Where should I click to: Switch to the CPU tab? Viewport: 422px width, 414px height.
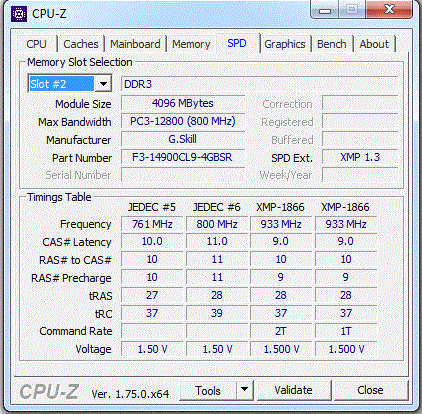[36, 44]
